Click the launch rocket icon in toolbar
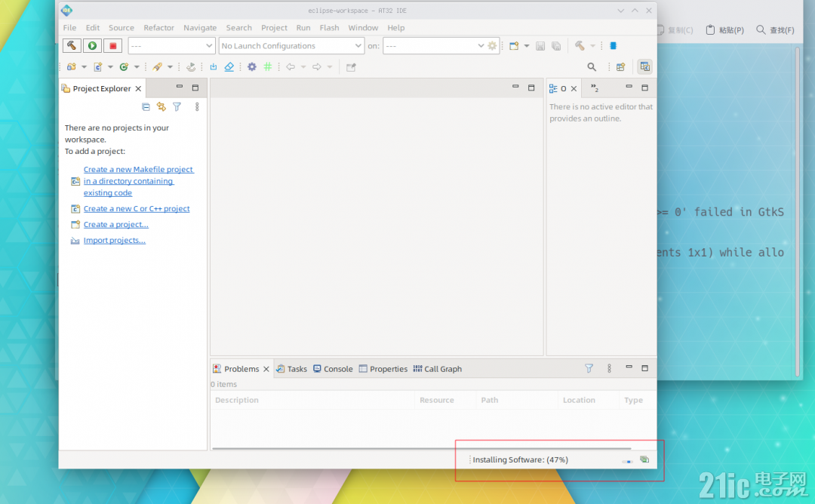This screenshot has width=815, height=504. click(x=157, y=66)
